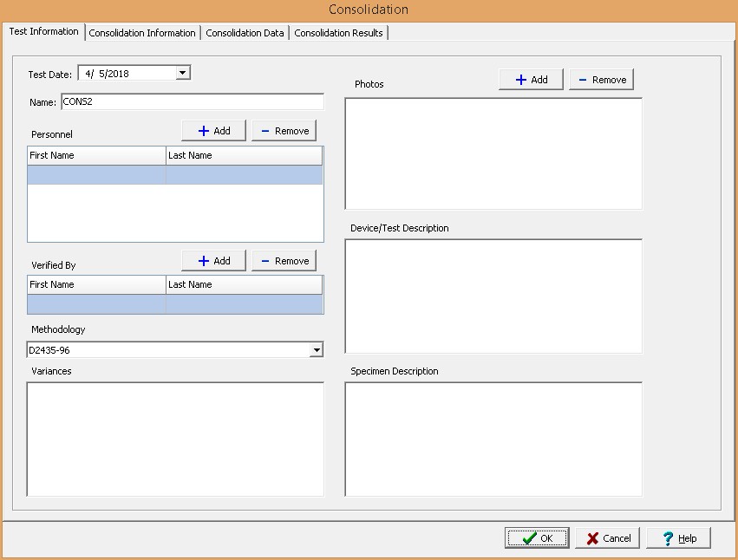Remove a photo using Photos Remove button
The width and height of the screenshot is (738, 560).
pos(601,80)
